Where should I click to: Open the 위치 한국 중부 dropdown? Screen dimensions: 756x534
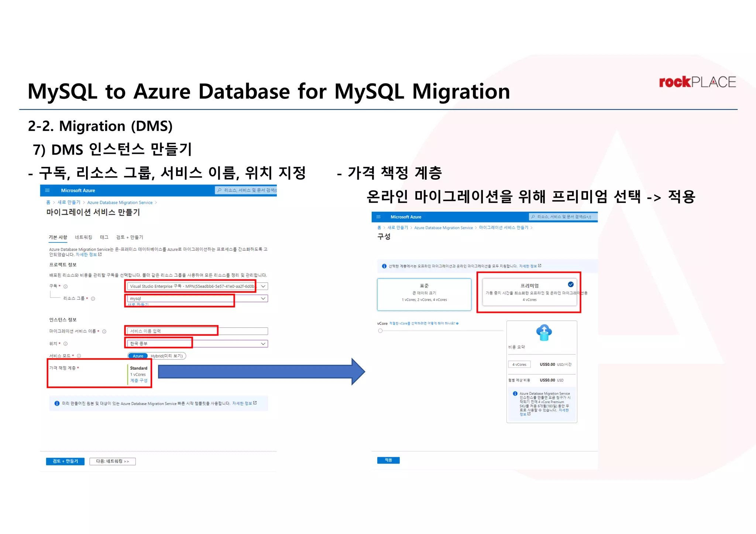[x=197, y=344]
